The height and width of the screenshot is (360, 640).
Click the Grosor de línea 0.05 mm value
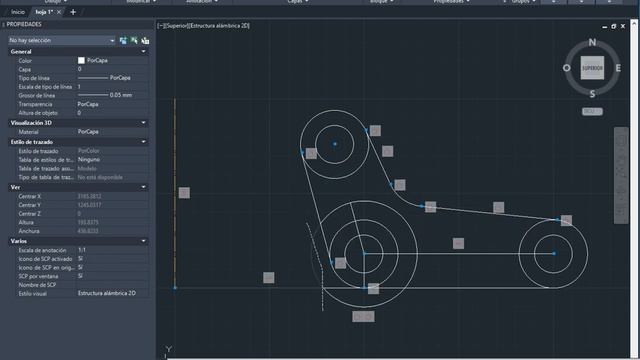click(112, 95)
